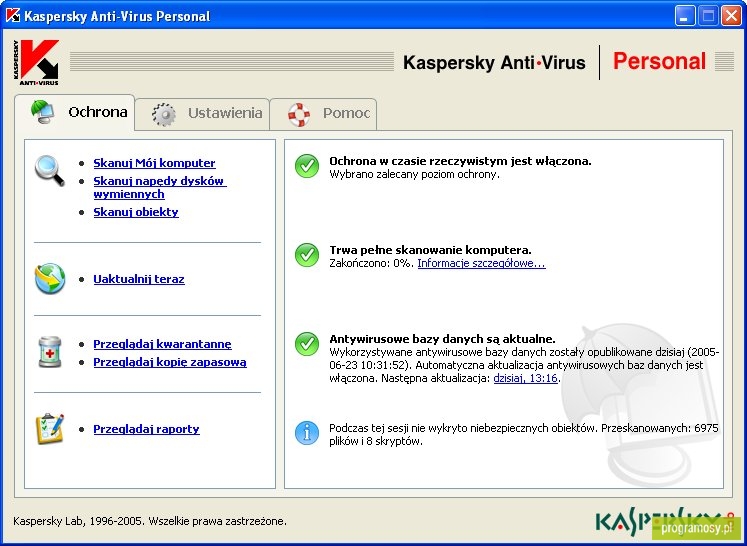Click 'Antywirusowe bazy danych są aktualne.' heading
Screen dimensions: 747x546
tap(442, 339)
